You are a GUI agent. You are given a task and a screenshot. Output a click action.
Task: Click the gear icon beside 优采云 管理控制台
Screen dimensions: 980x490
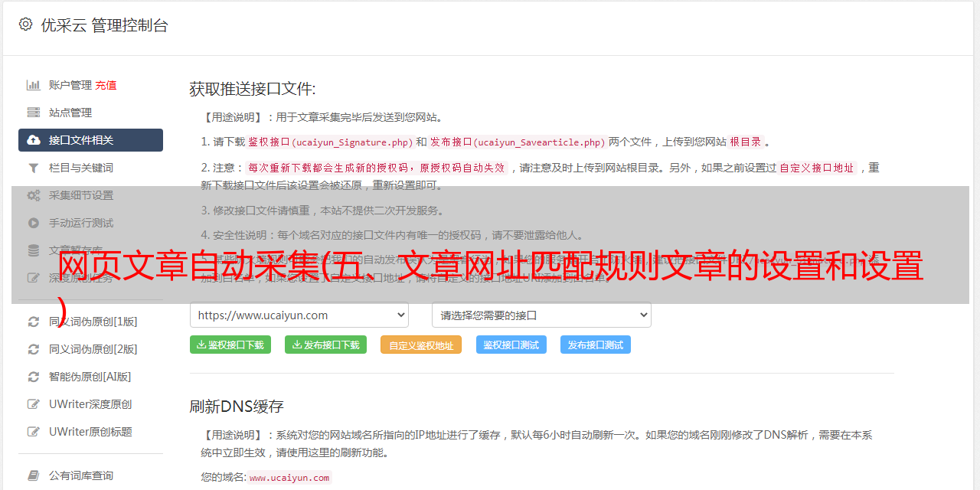point(25,24)
